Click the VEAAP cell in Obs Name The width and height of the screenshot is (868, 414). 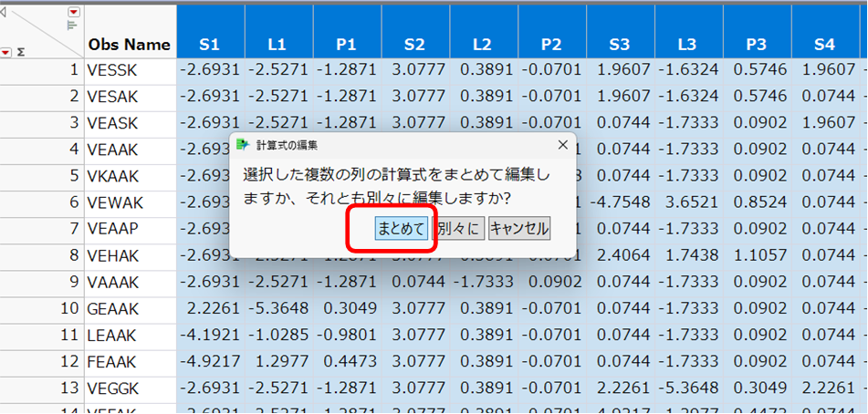point(131,230)
